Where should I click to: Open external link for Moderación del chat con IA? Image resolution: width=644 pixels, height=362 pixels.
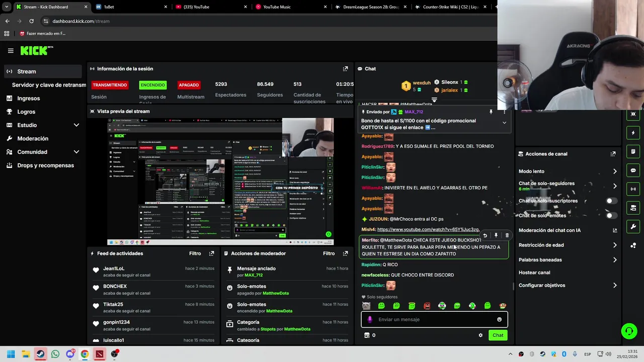[615, 230]
